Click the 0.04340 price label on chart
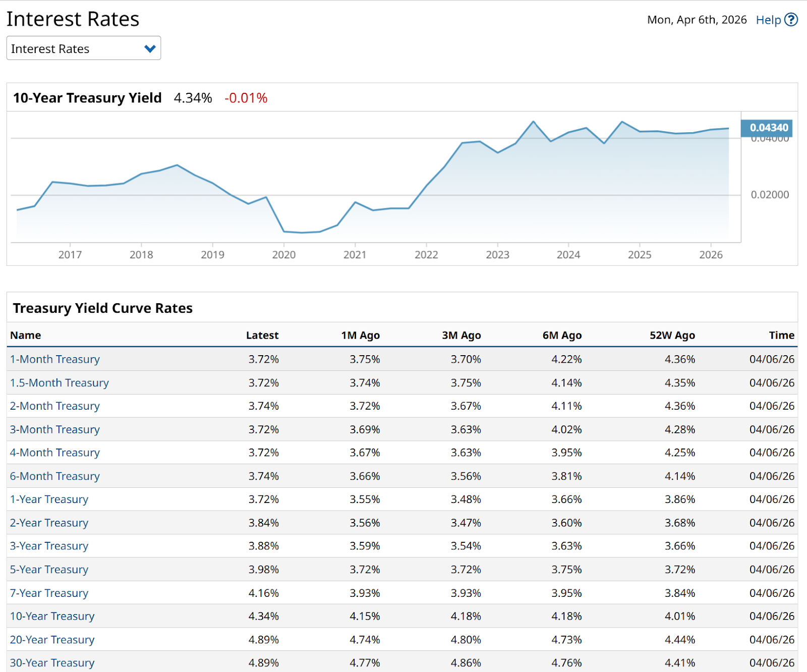 tap(768, 128)
